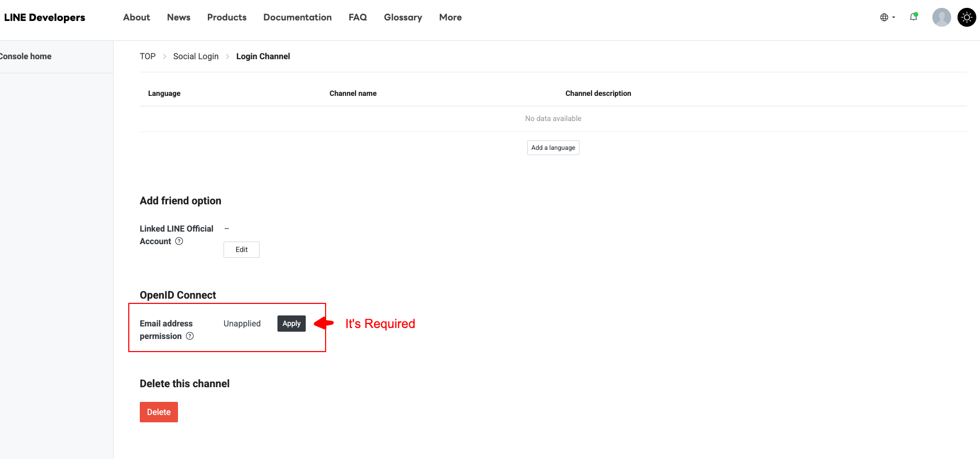The width and height of the screenshot is (980, 459).
Task: Navigate to Social Login breadcrumb
Action: coord(196,56)
